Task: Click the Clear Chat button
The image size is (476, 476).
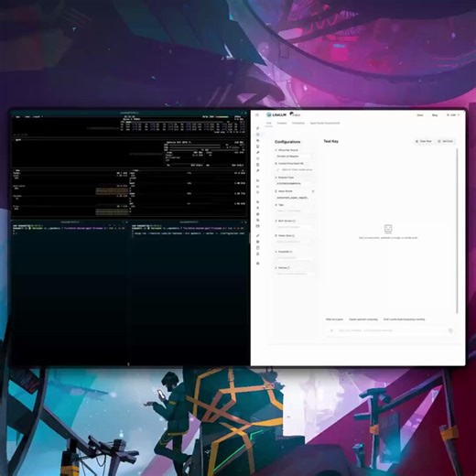Action: point(424,141)
